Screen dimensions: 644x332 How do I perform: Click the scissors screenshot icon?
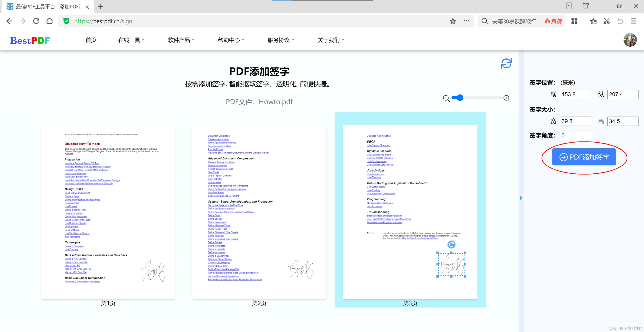click(607, 21)
